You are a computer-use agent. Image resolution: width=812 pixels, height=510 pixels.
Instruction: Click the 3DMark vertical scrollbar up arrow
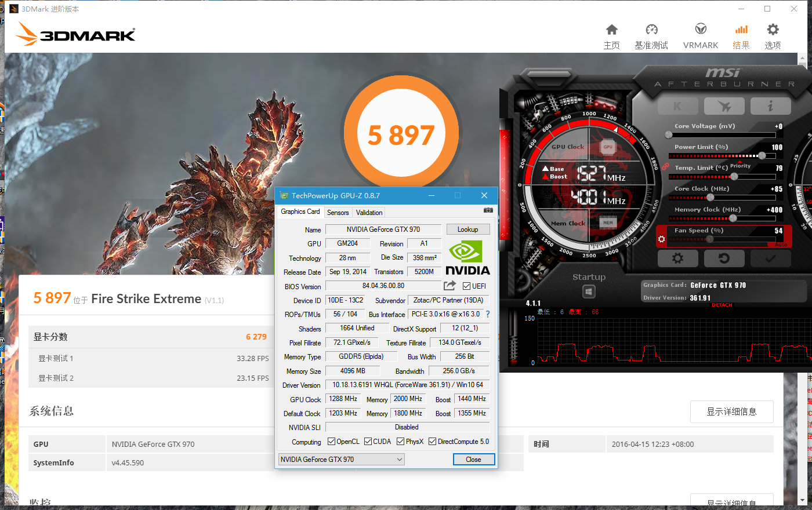click(802, 58)
